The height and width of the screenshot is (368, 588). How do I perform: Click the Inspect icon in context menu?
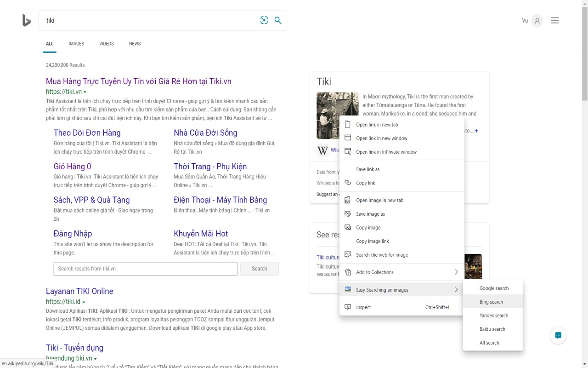click(348, 307)
